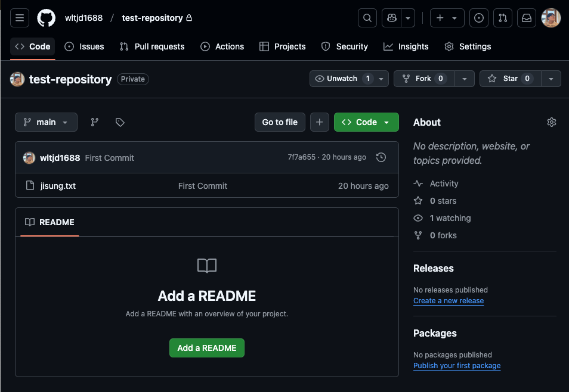Open the Projects tab
The image size is (569, 392).
[282, 46]
